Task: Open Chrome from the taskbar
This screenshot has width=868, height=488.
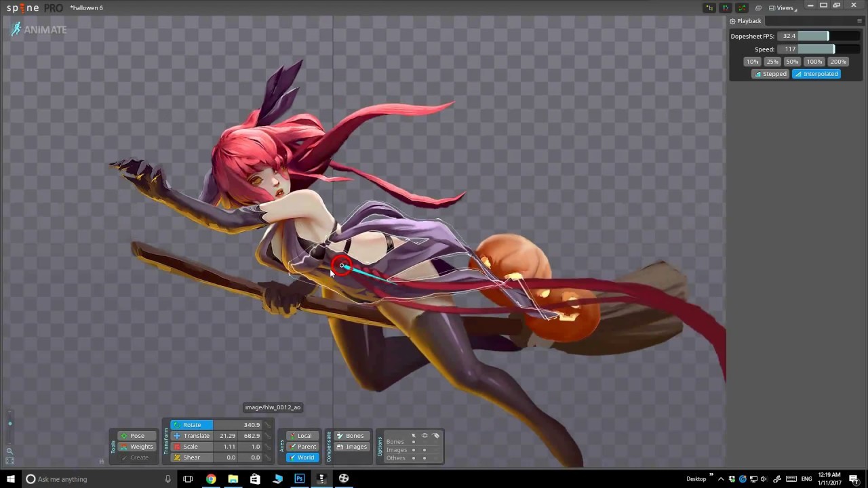Action: click(211, 479)
